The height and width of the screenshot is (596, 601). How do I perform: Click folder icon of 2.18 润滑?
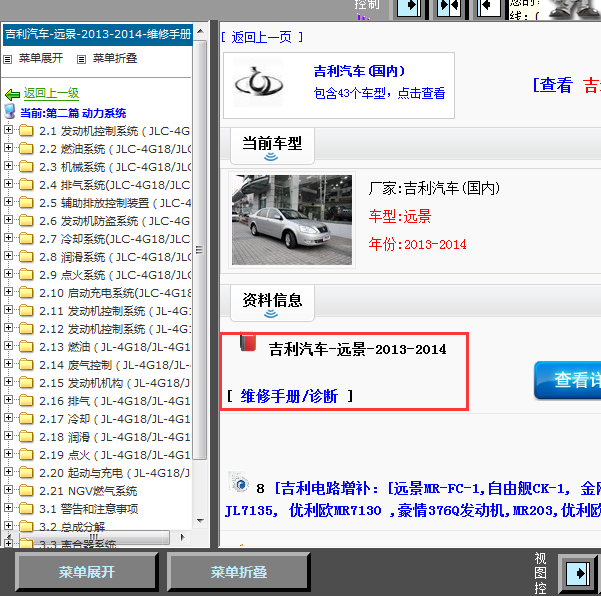tap(26, 437)
